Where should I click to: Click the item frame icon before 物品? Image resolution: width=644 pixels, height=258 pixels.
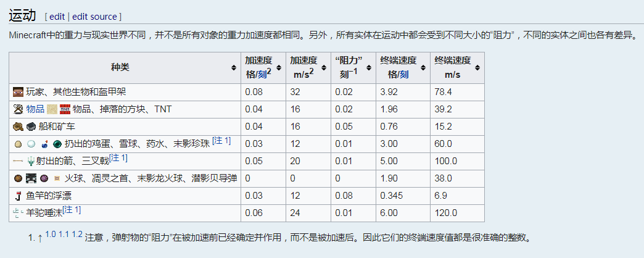[x=18, y=109]
